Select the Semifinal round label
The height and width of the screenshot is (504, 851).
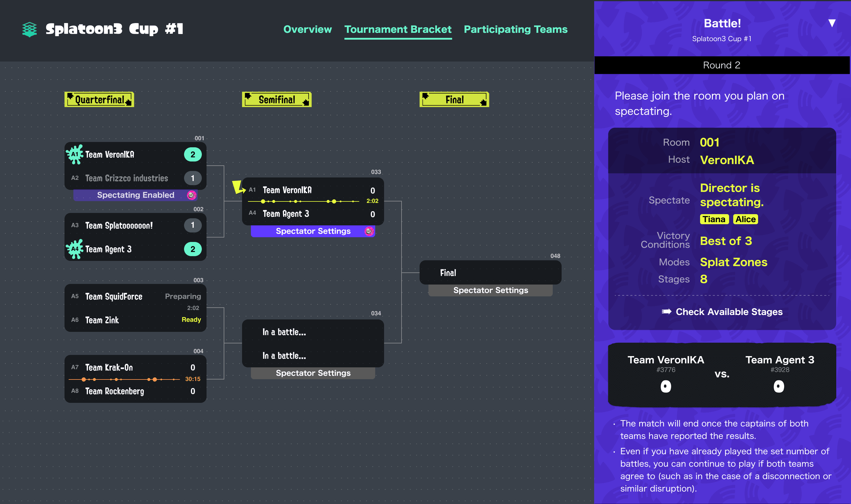click(x=277, y=99)
